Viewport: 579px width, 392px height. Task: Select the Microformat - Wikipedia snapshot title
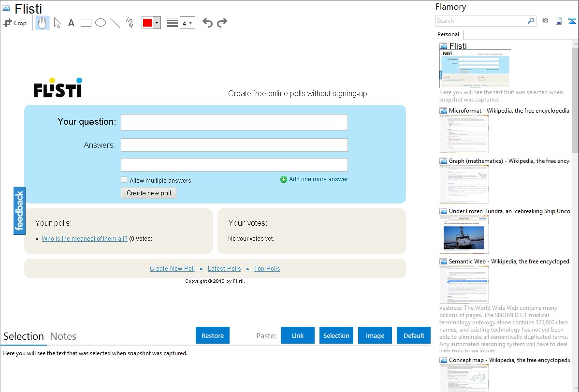pos(509,111)
